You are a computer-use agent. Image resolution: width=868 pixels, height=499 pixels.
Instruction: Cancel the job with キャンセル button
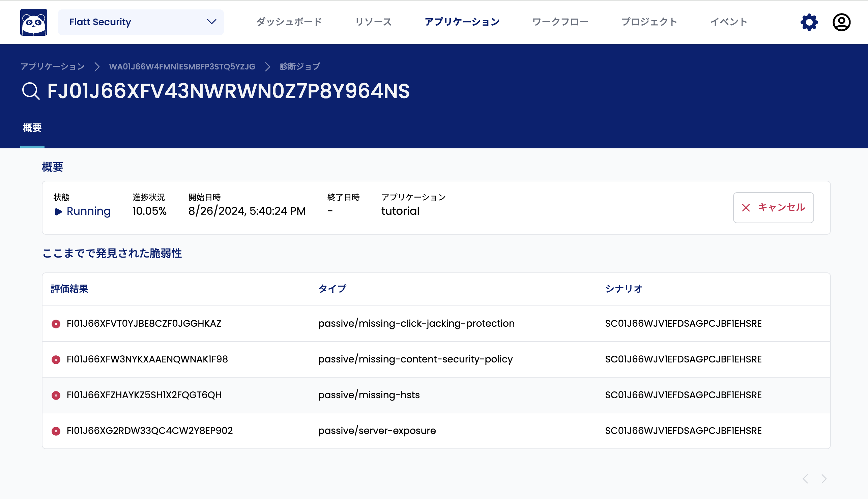pos(773,208)
